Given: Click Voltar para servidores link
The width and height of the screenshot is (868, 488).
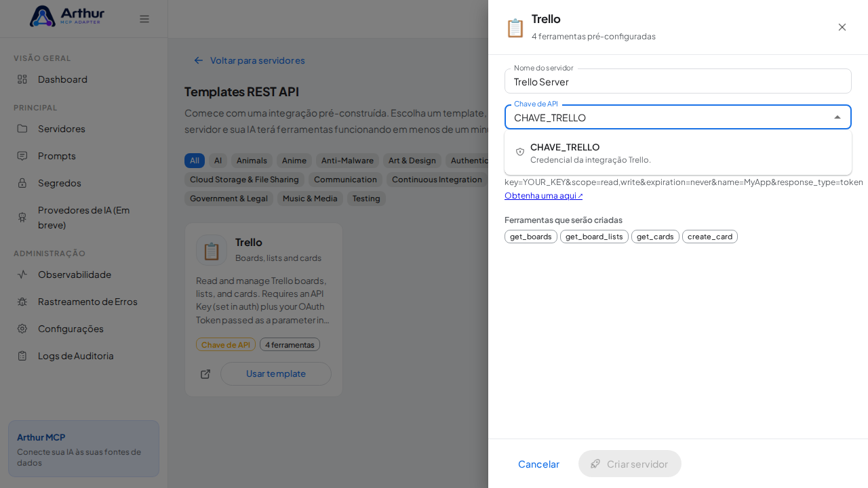Looking at the screenshot, I should pos(257,60).
